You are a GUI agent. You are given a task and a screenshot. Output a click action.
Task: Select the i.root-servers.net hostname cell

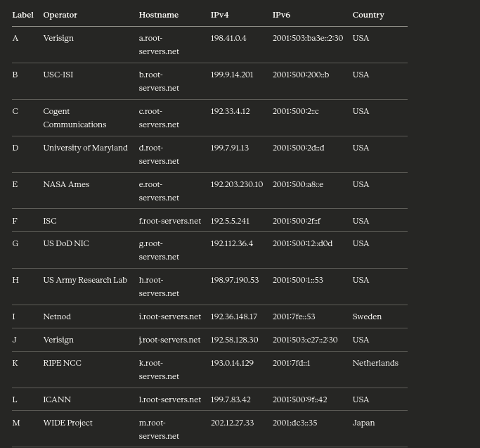[x=170, y=316]
